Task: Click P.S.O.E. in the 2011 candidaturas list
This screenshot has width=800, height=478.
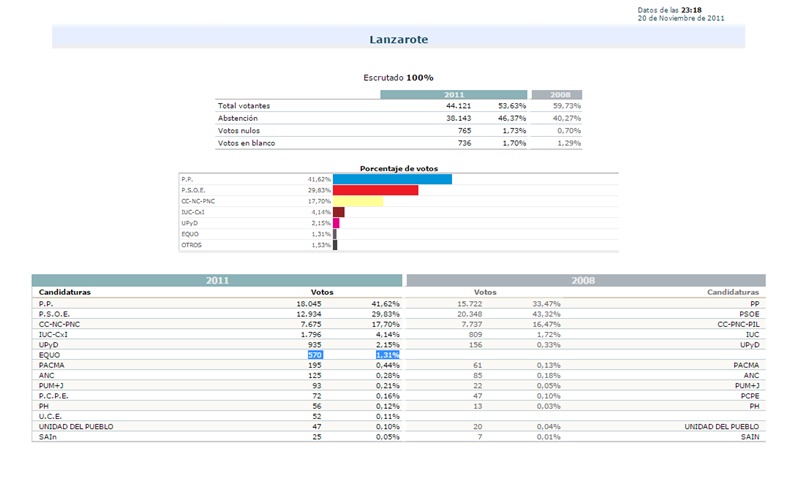Action: click(52, 313)
